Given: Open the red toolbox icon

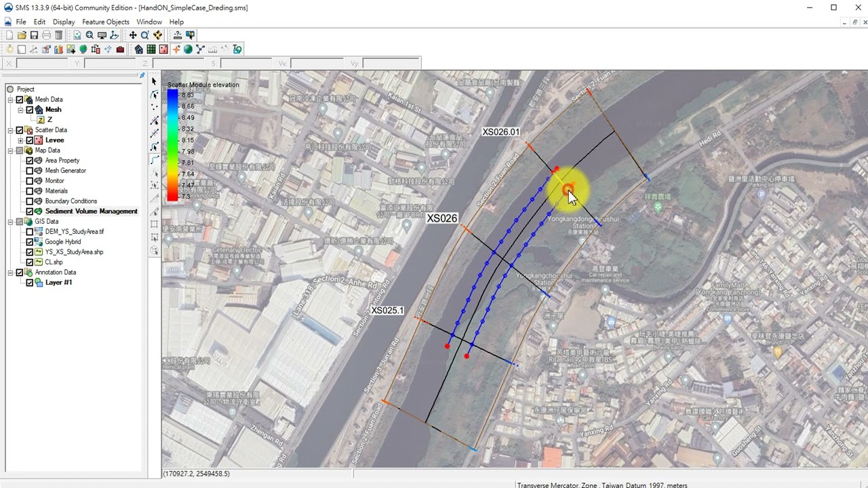Looking at the screenshot, I should tap(120, 49).
